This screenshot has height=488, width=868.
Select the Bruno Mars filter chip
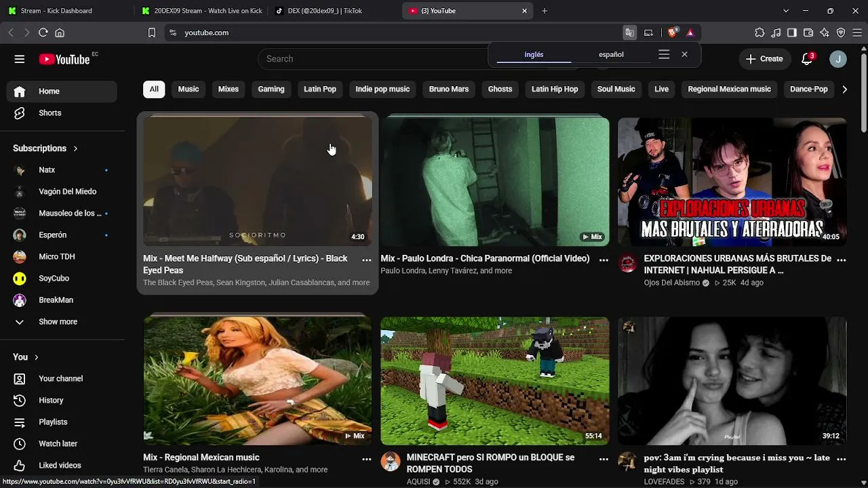click(x=449, y=89)
